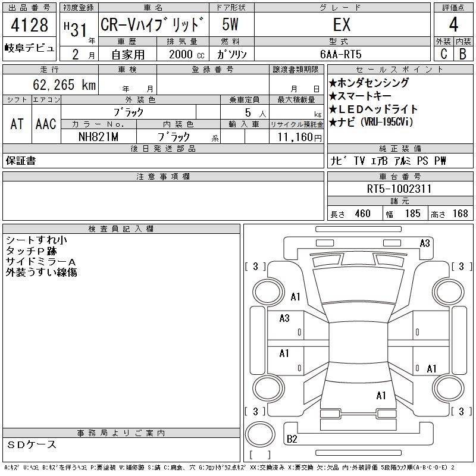The height and width of the screenshot is (476, 476).
Task: Click the interior grade B cell
Action: [x=462, y=54]
